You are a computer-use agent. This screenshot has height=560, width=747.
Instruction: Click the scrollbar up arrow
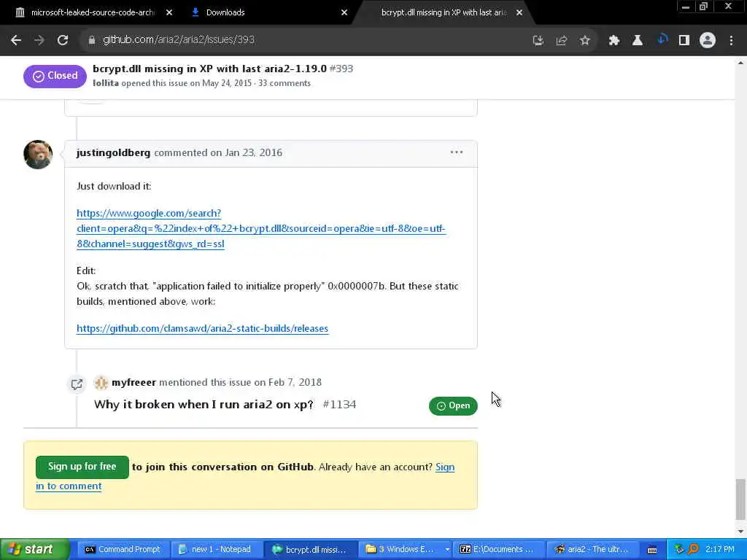pos(740,63)
